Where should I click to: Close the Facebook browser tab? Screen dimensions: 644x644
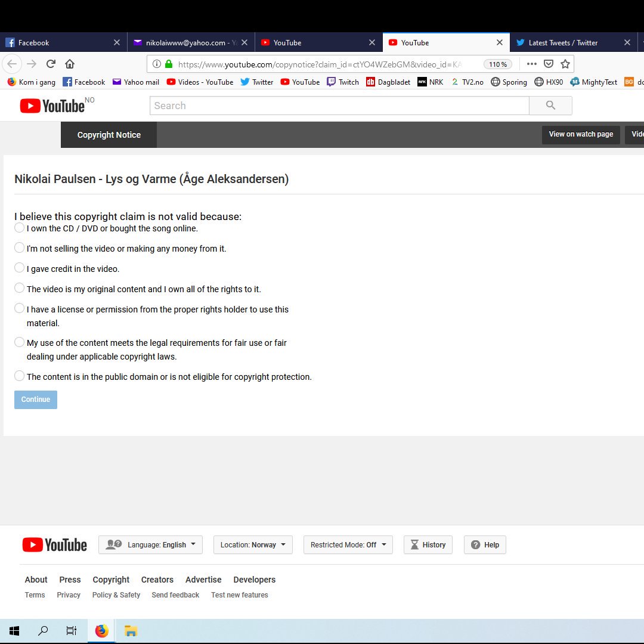pyautogui.click(x=117, y=42)
